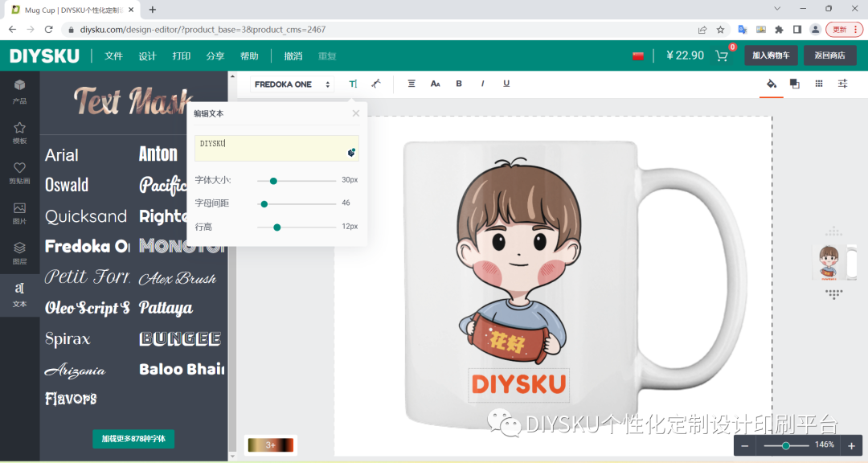Screen dimensions: 868x463
Task: Choose the Spirax font
Action: pos(68,338)
